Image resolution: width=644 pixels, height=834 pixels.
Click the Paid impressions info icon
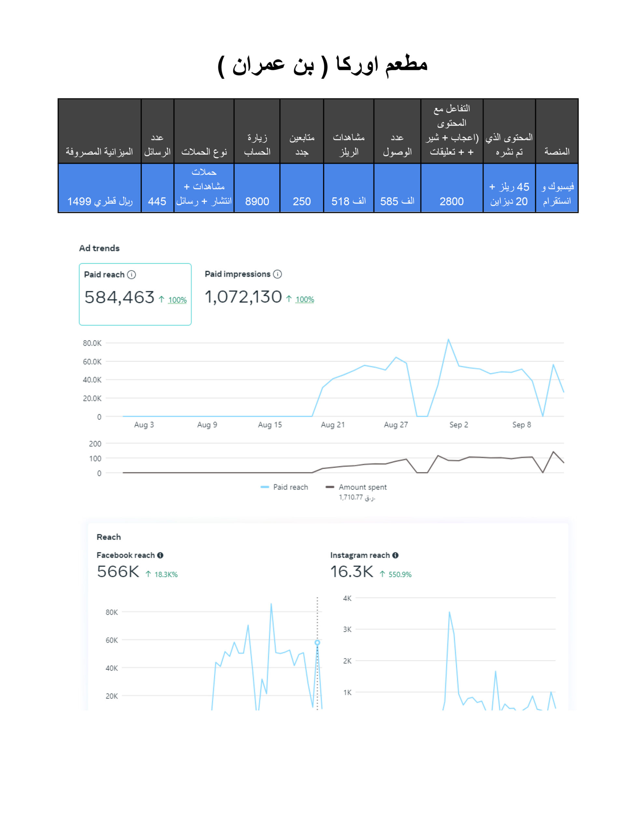pos(277,274)
